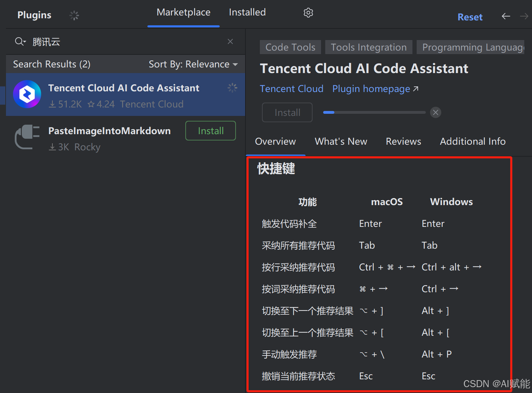The image size is (532, 393).
Task: Click spinner on Tencent Cloud AI Code Assistant row
Action: point(232,88)
